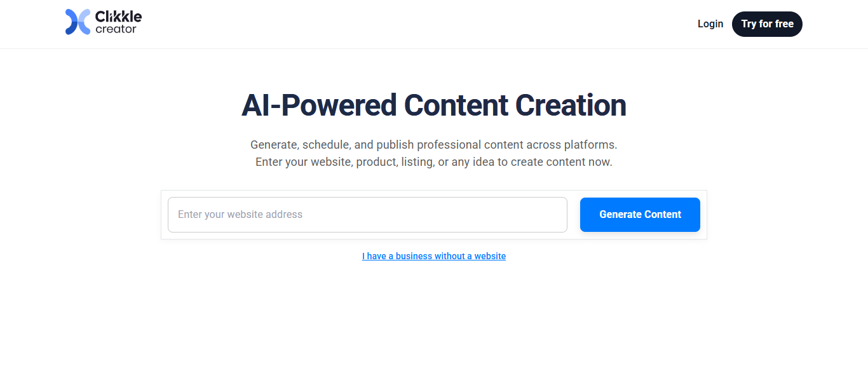
Task: Click the word "Content" in the main headline
Action: pos(456,105)
